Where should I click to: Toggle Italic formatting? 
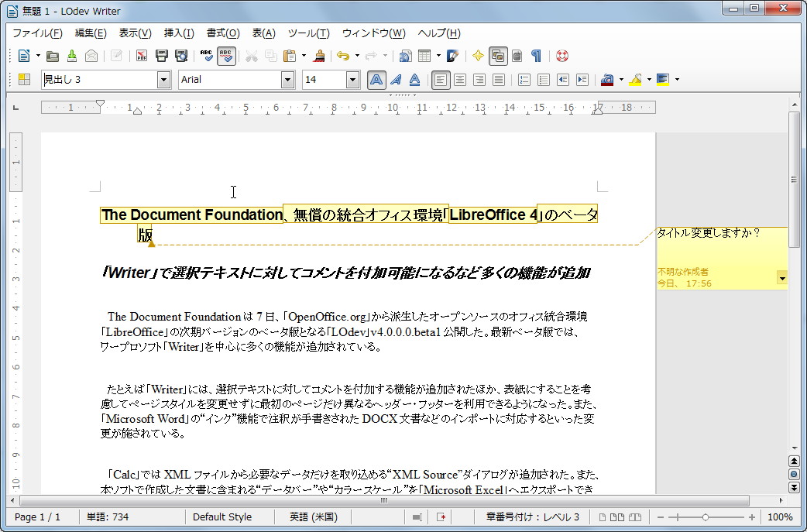tap(395, 80)
